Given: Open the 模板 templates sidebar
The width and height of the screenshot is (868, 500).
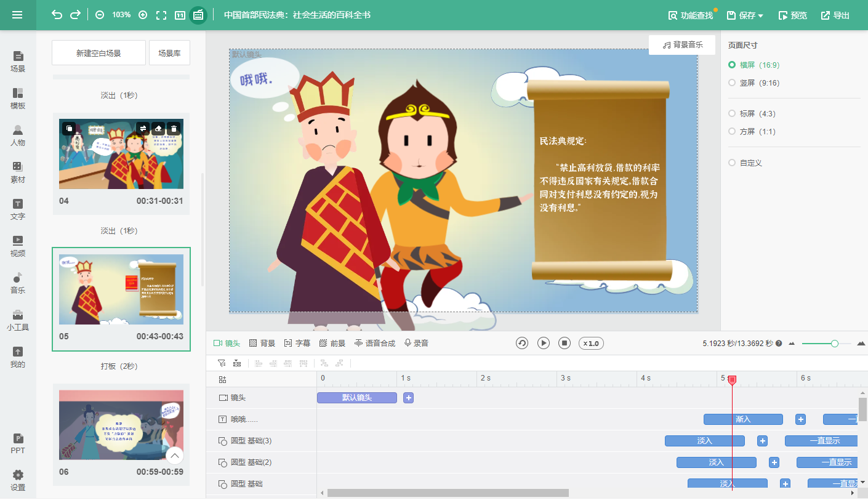Looking at the screenshot, I should click(x=18, y=99).
